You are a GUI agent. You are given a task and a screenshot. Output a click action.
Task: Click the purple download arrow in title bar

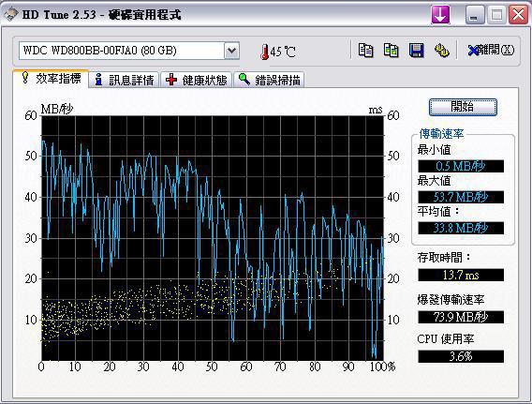point(440,15)
